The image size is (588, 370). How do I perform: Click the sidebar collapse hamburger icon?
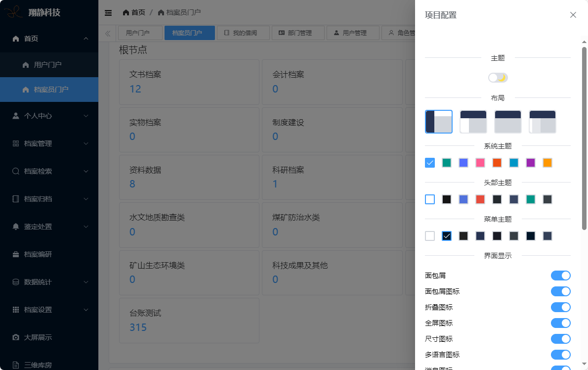(108, 13)
